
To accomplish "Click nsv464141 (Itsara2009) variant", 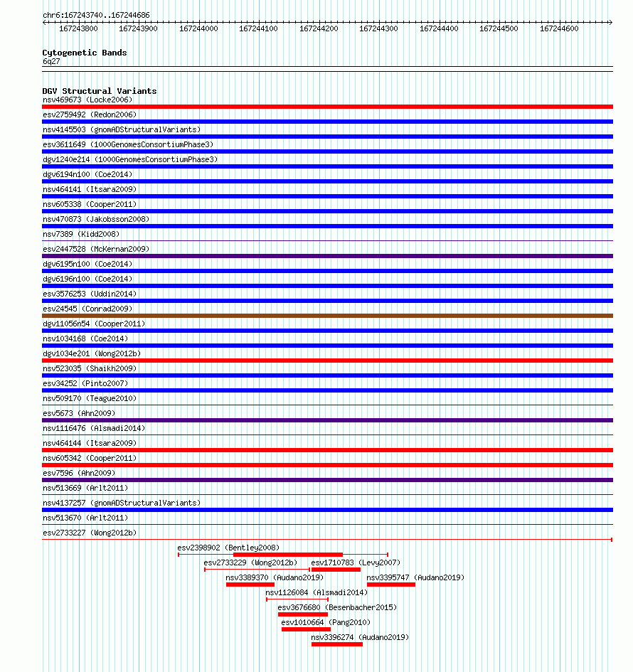I will pyautogui.click(x=90, y=189).
